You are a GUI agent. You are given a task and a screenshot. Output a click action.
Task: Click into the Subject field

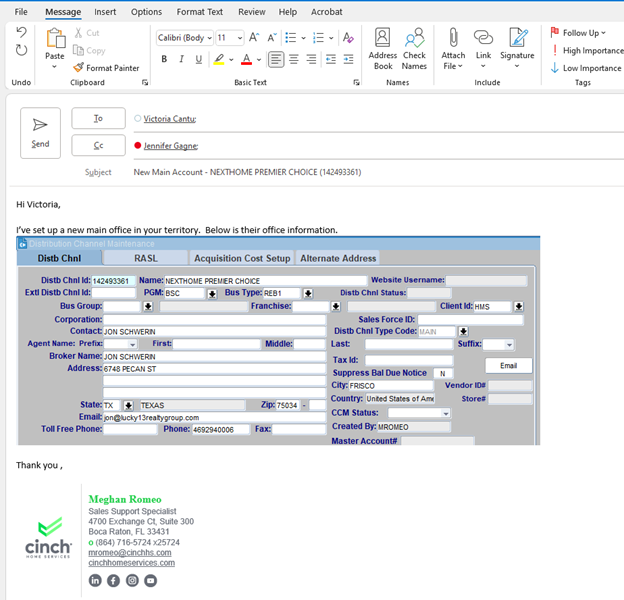pos(247,172)
